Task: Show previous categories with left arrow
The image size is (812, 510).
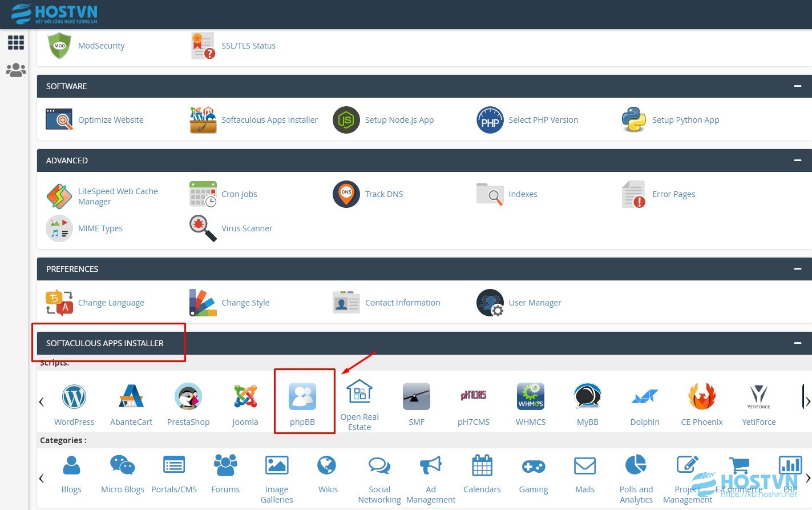Action: [x=42, y=478]
